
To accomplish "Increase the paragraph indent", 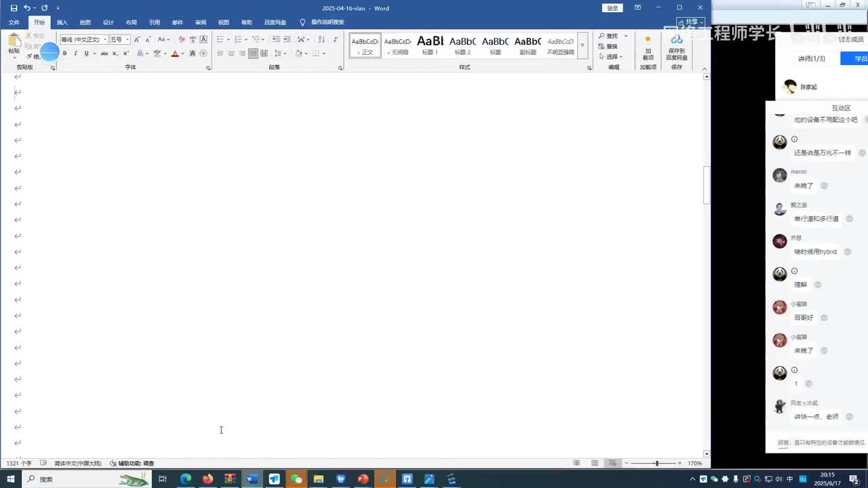I will [x=287, y=39].
